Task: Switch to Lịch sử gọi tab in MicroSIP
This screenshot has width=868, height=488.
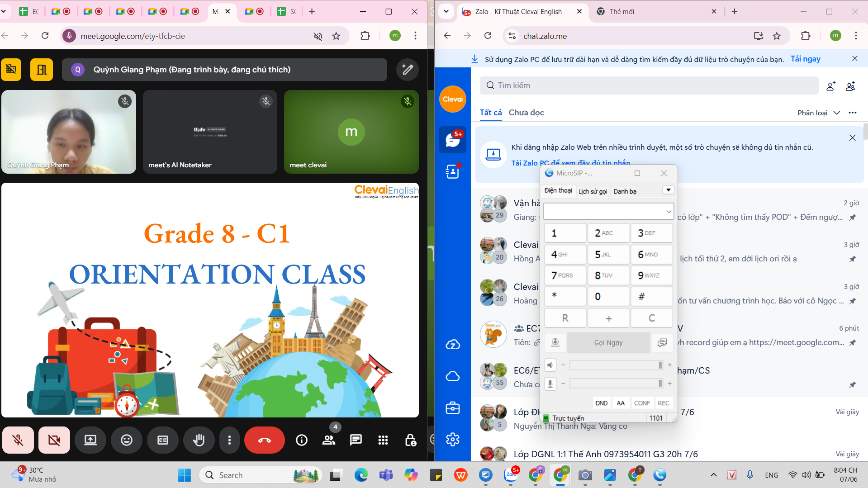Action: click(x=593, y=191)
